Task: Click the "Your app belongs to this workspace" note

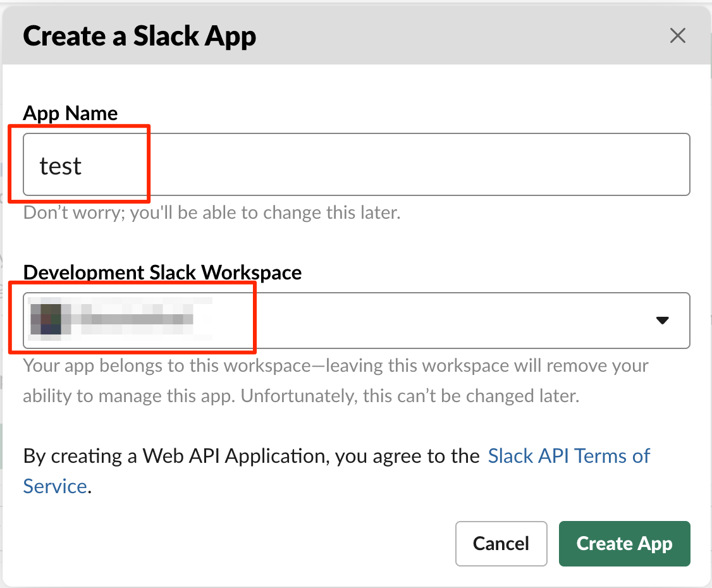Action: point(336,381)
